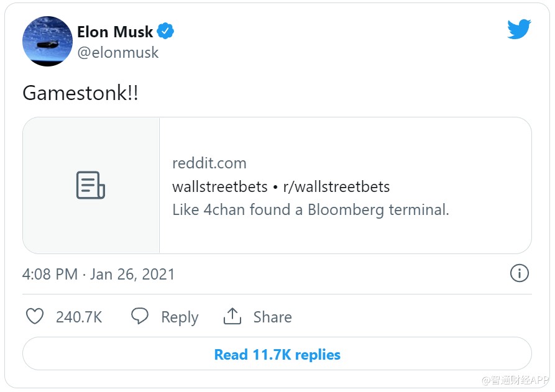Click the blue verified checkmark badge
The width and height of the screenshot is (555, 392).
click(165, 31)
